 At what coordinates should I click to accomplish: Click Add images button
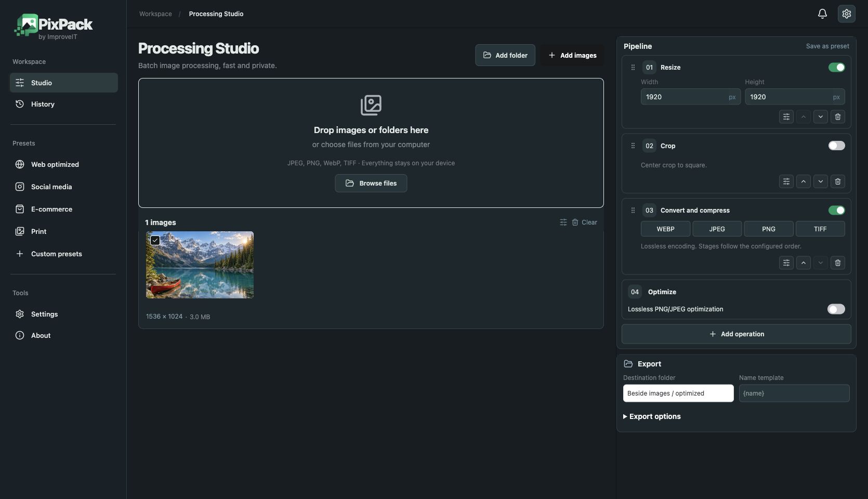tap(572, 55)
